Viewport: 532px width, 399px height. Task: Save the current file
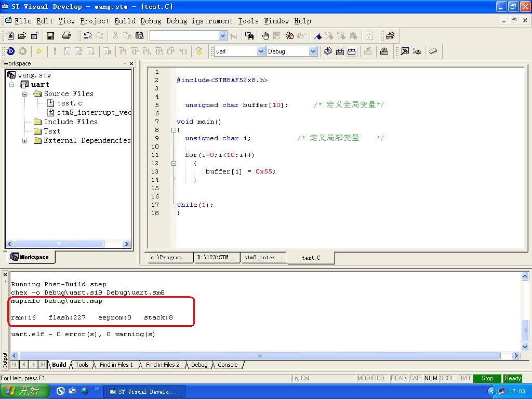(x=50, y=35)
